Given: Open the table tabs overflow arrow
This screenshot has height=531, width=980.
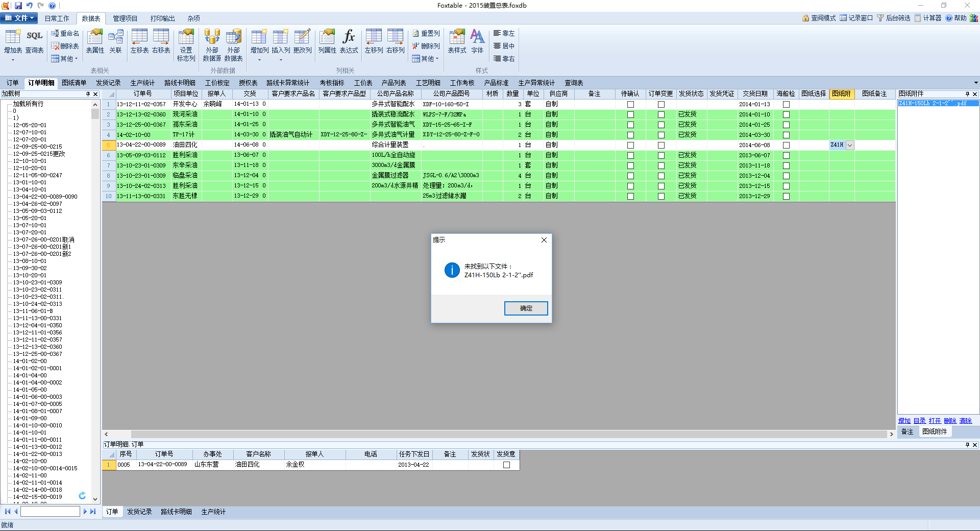Looking at the screenshot, I should click(x=975, y=83).
